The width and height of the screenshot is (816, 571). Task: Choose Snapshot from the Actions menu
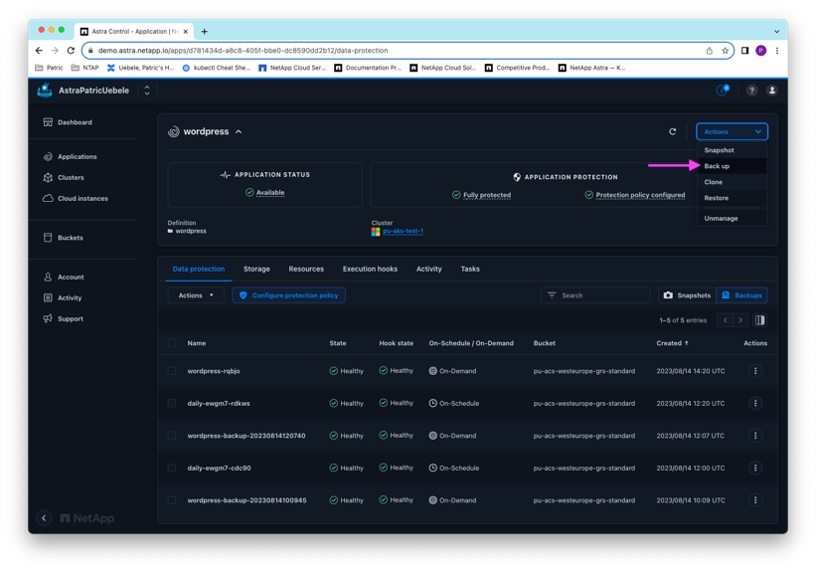point(732,150)
